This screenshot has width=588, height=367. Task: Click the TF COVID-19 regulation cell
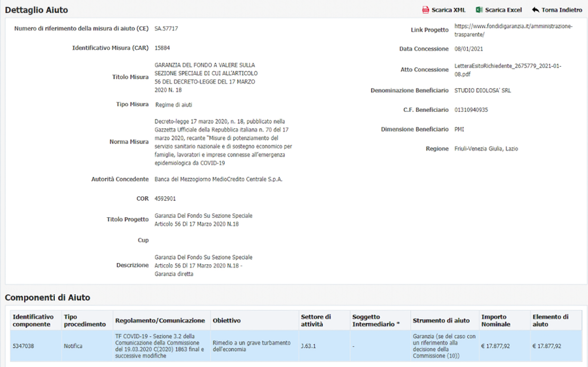coord(161,346)
